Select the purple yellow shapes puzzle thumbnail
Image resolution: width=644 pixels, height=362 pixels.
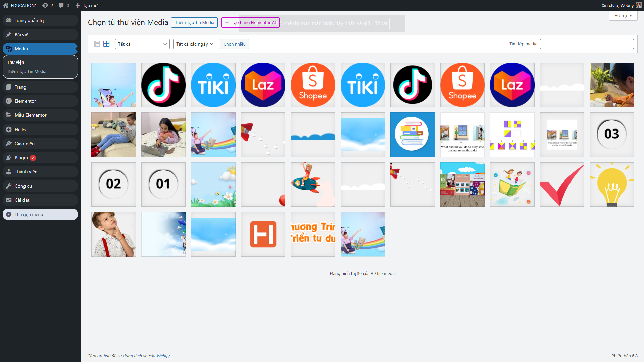512,135
